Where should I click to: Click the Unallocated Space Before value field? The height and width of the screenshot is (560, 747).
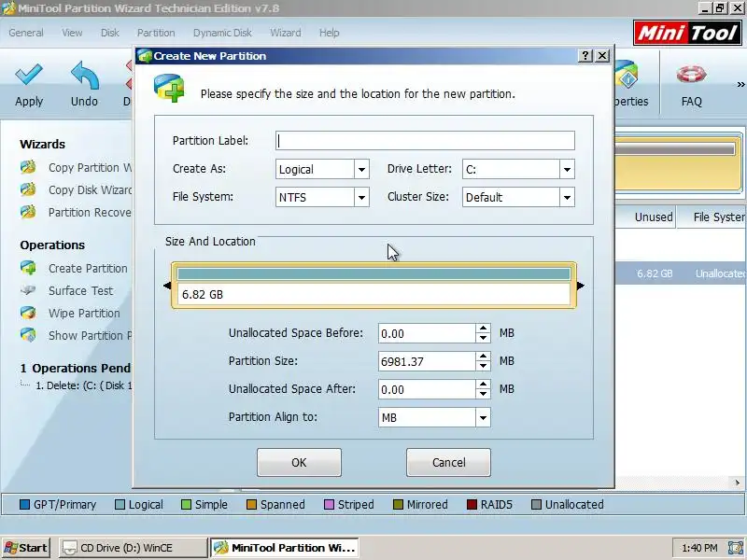point(427,333)
